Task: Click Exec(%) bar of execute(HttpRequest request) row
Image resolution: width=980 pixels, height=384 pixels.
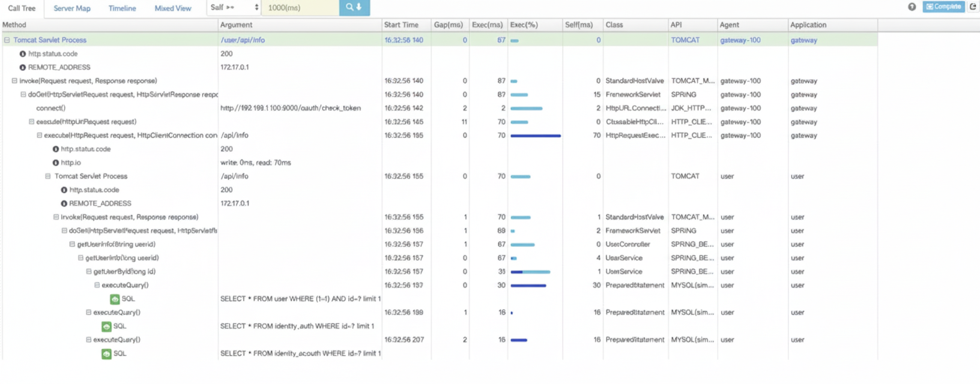Action: 536,136
